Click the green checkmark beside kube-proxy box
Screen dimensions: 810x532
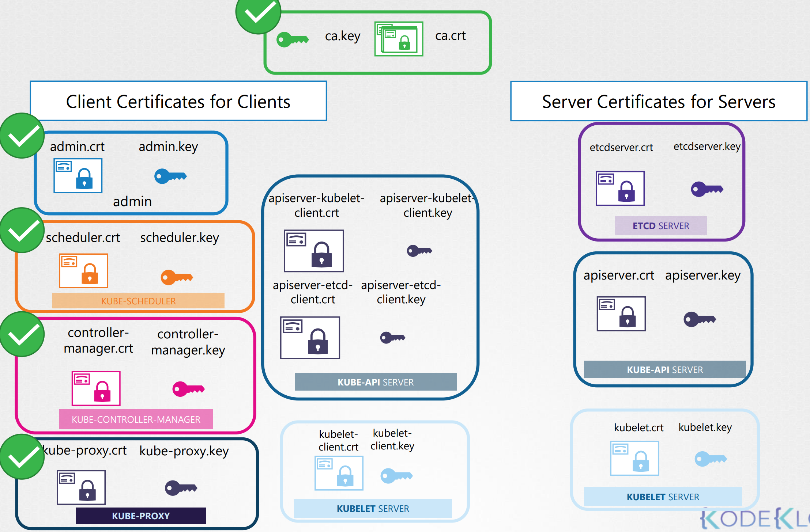coord(22,457)
